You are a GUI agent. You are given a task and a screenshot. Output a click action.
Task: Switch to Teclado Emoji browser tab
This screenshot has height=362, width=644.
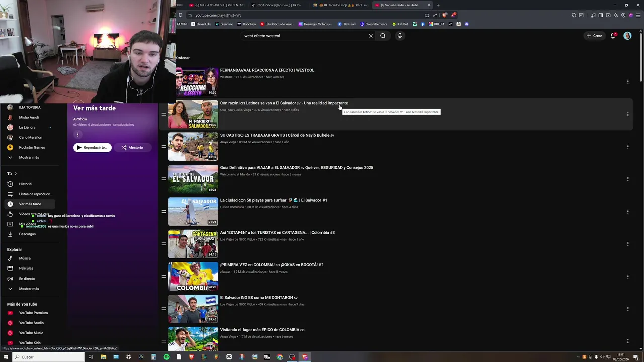342,5
